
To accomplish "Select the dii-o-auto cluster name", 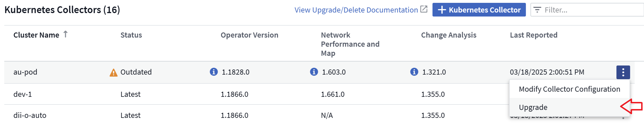I will (x=30, y=115).
